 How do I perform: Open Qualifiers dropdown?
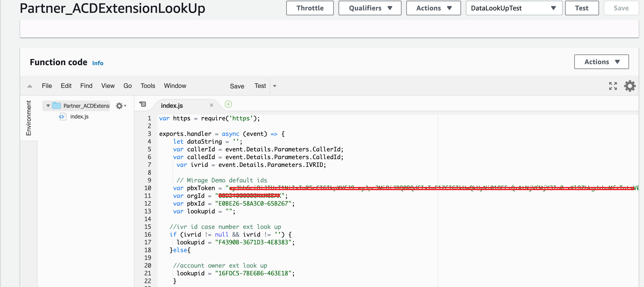pyautogui.click(x=370, y=8)
